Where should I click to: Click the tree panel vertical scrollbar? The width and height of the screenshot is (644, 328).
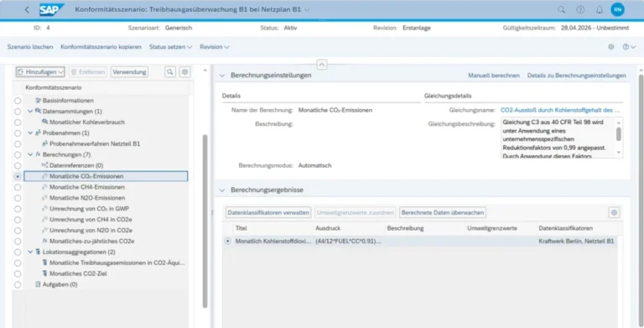point(205,221)
